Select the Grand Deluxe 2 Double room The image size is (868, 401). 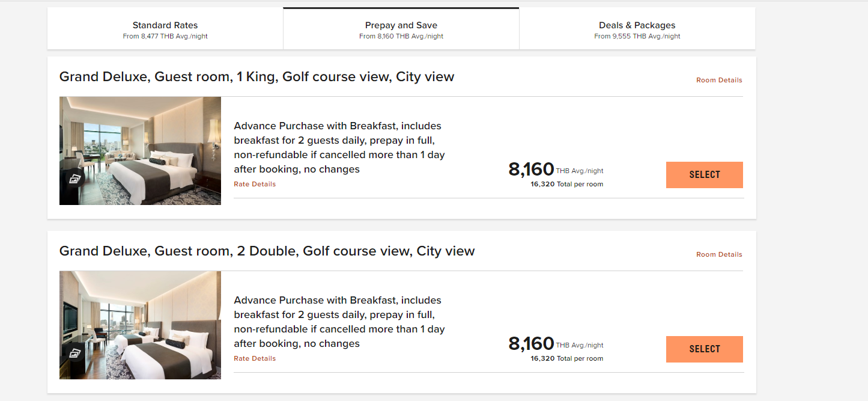click(x=704, y=349)
